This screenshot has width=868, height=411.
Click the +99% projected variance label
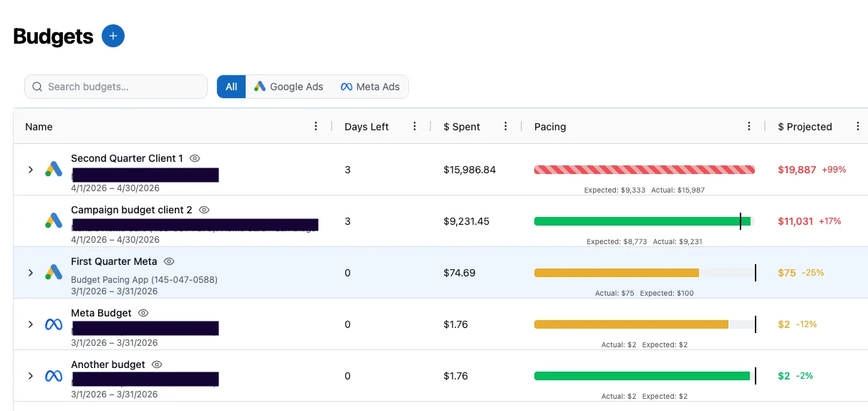[834, 170]
